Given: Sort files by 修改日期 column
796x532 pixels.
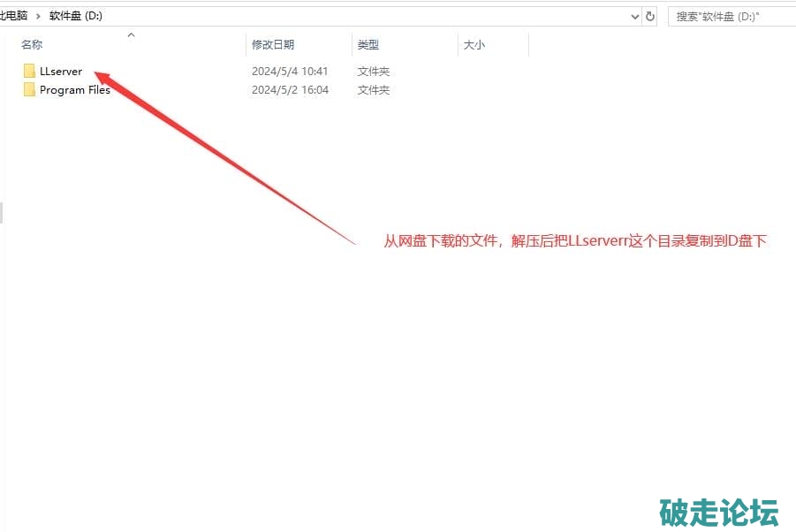Looking at the screenshot, I should 273,45.
